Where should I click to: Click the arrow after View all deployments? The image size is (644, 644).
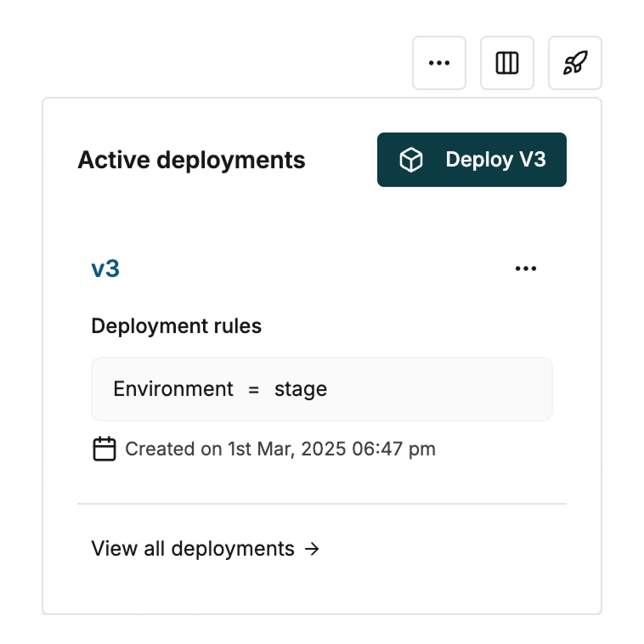point(312,549)
